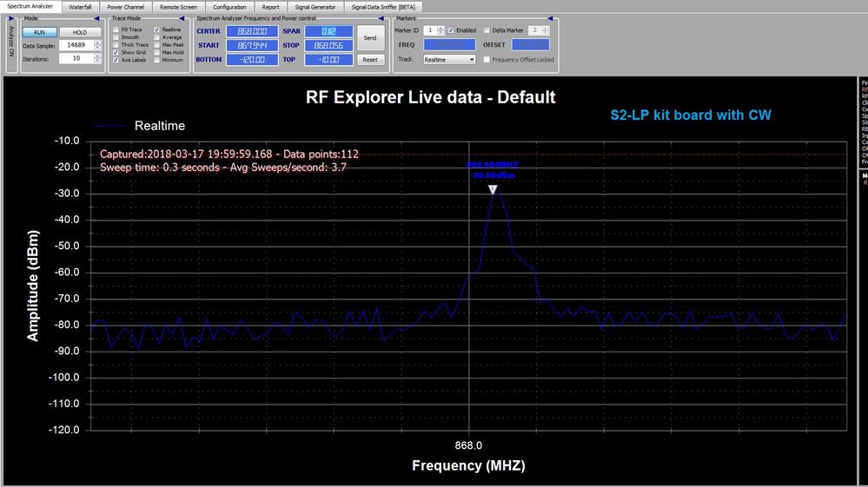Enable the Max Hold checkbox
Image resolution: width=868 pixels, height=487 pixels.
pos(157,52)
